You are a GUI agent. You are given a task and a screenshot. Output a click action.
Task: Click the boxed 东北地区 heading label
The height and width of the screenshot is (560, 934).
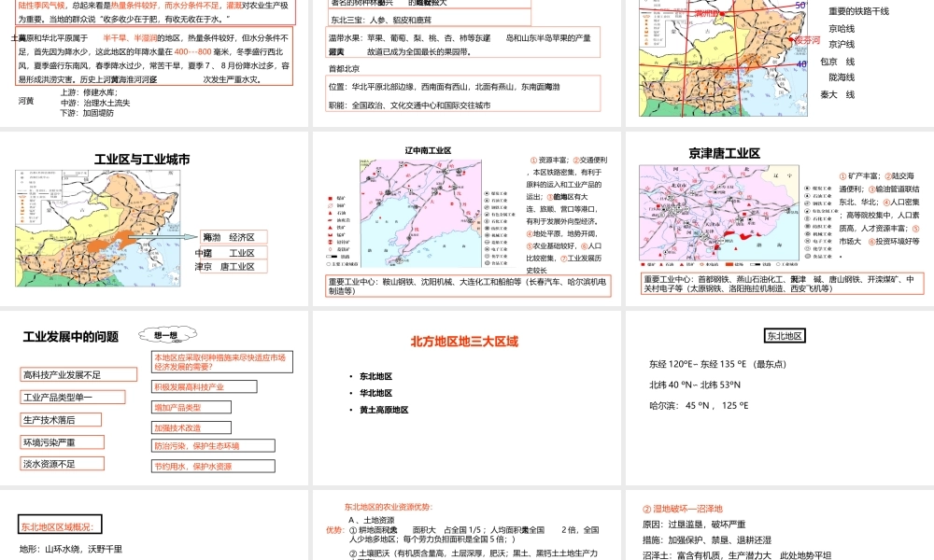[x=785, y=336]
